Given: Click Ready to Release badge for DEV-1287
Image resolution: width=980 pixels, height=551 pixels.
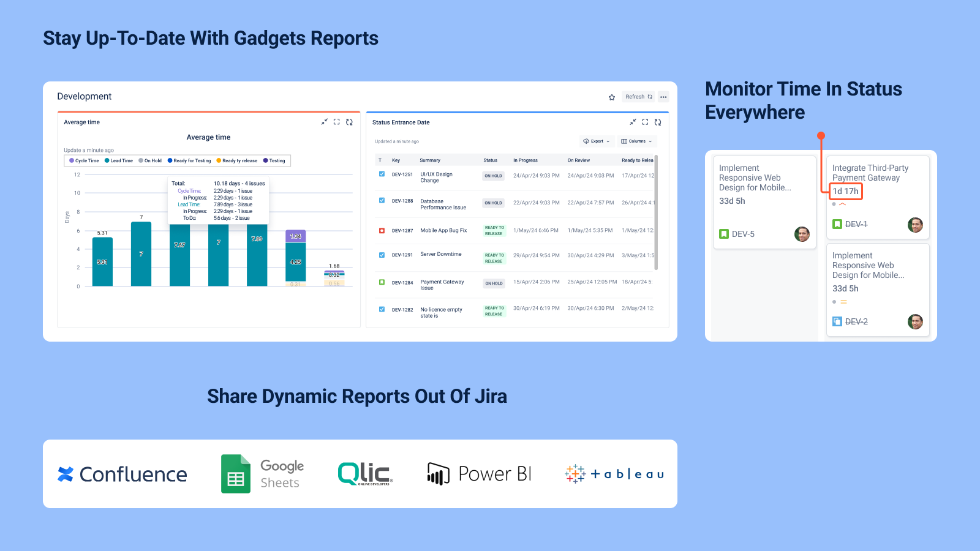Looking at the screenshot, I should (x=494, y=231).
